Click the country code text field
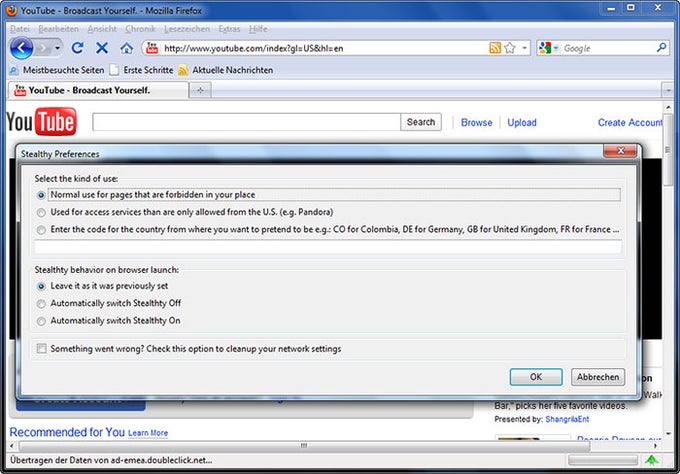Image resolution: width=680 pixels, height=474 pixels. pyautogui.click(x=328, y=247)
